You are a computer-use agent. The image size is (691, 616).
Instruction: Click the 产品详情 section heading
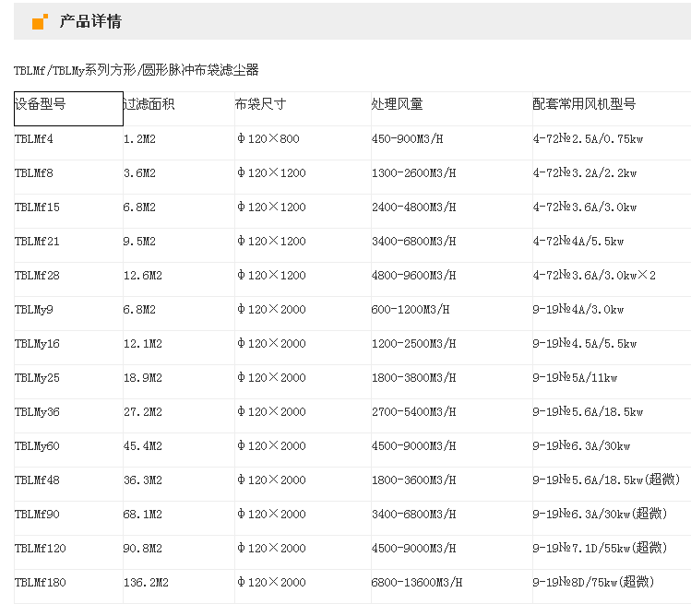(90, 21)
